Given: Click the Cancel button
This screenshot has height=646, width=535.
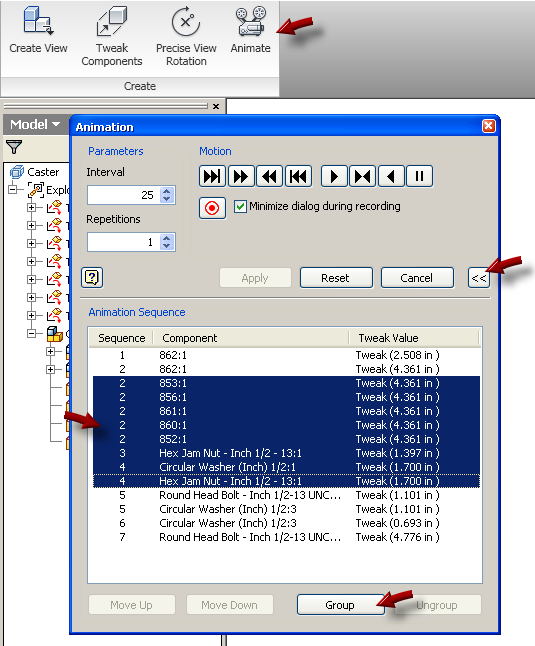Looking at the screenshot, I should coord(417,278).
